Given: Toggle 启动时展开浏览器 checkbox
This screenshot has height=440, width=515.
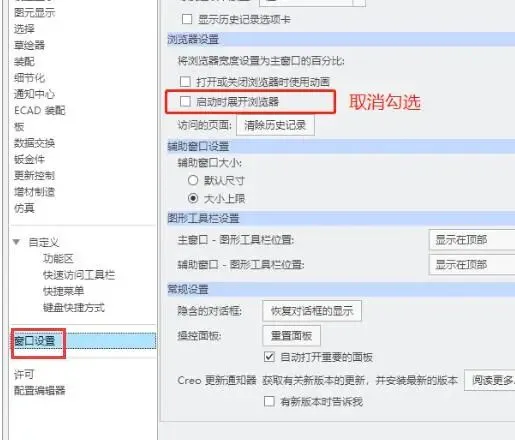Looking at the screenshot, I should pos(185,101).
